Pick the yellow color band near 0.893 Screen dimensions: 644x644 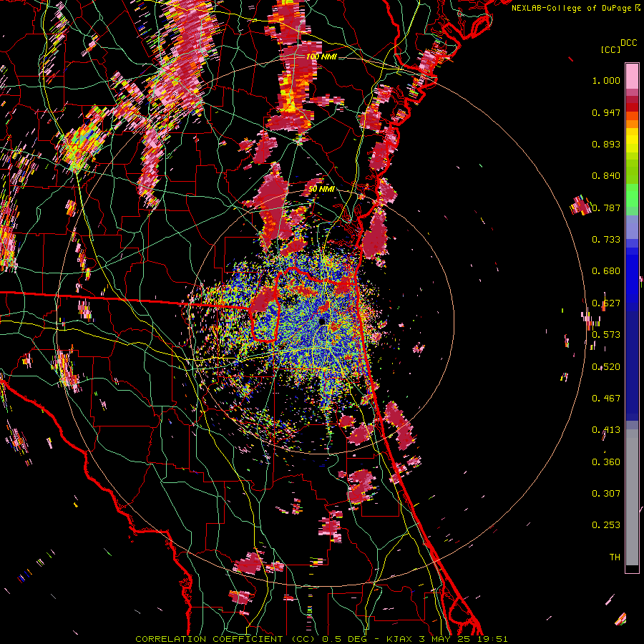(632, 140)
